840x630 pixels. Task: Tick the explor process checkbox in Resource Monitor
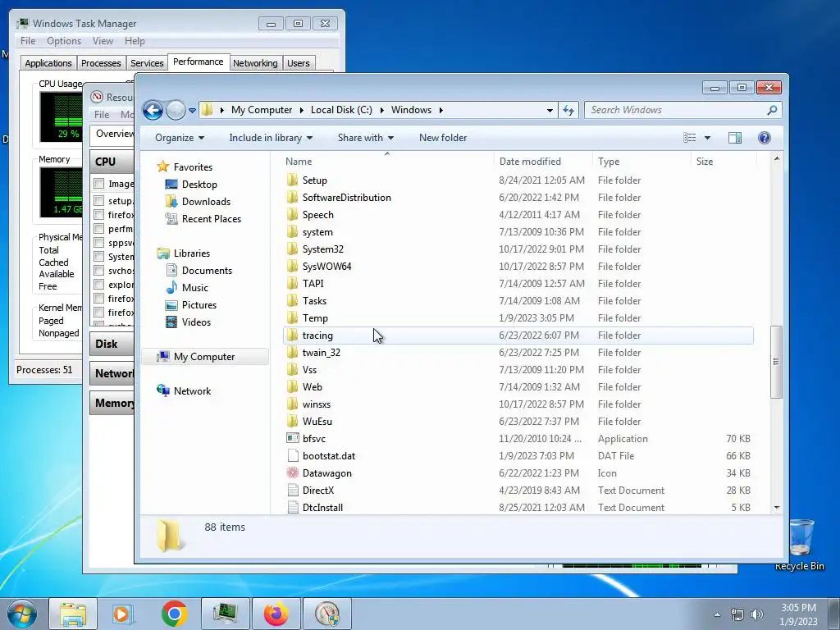click(x=98, y=285)
